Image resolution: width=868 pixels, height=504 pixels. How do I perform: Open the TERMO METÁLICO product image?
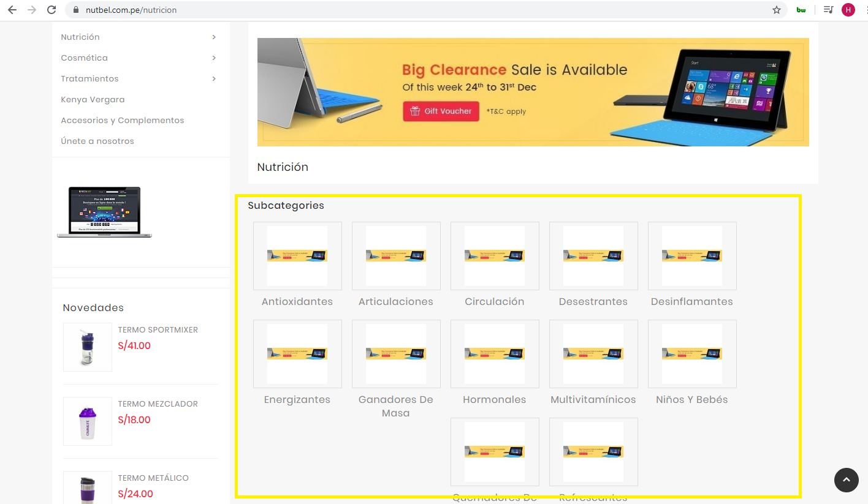point(88,487)
